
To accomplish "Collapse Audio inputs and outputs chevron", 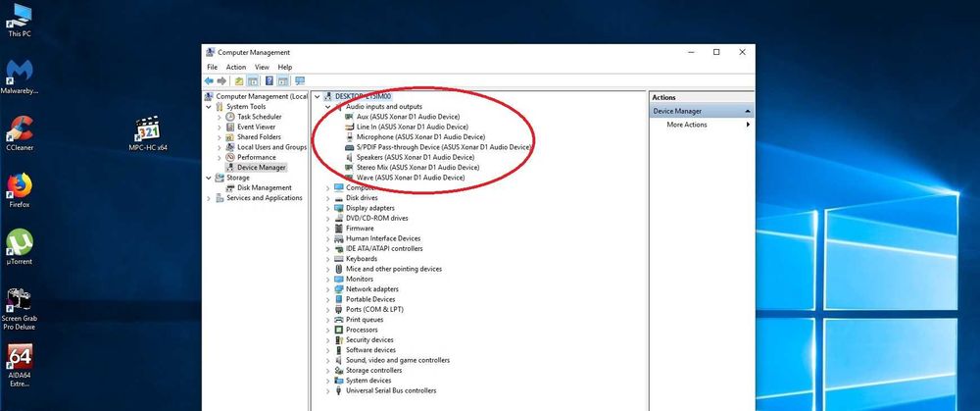I will (328, 107).
